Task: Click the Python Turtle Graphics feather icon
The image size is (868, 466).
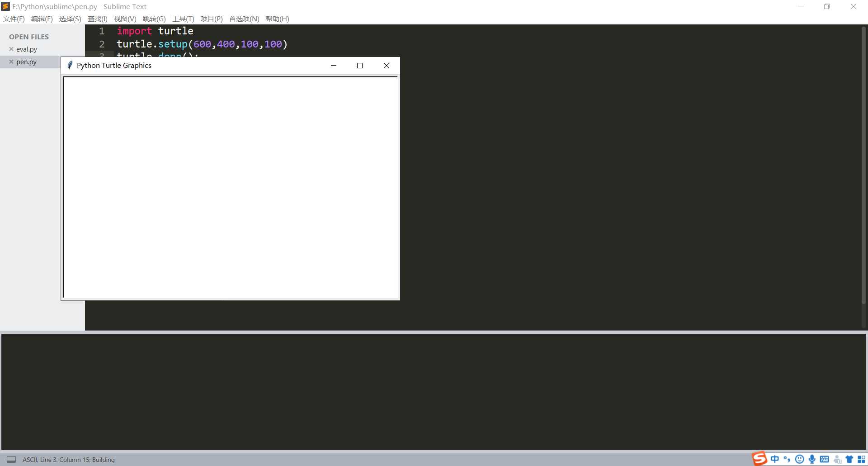Action: (x=70, y=65)
